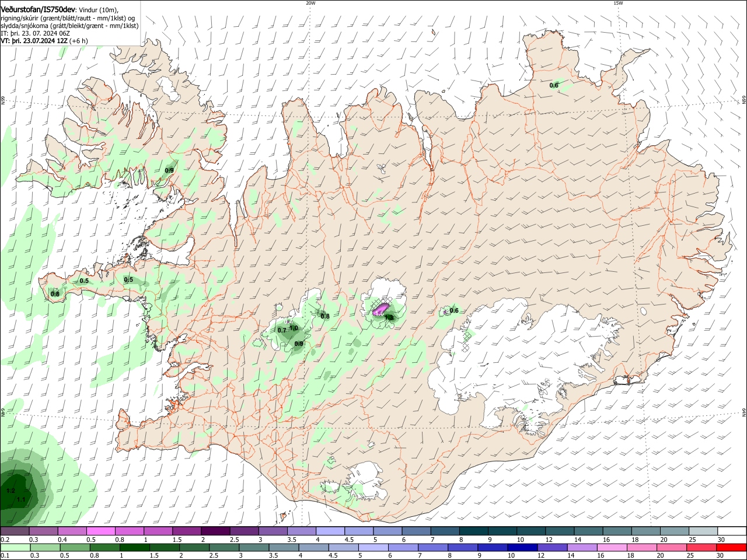Select the violet 12–14 swatch, lower legend
Screen dimensions: 747x560
tap(553, 547)
